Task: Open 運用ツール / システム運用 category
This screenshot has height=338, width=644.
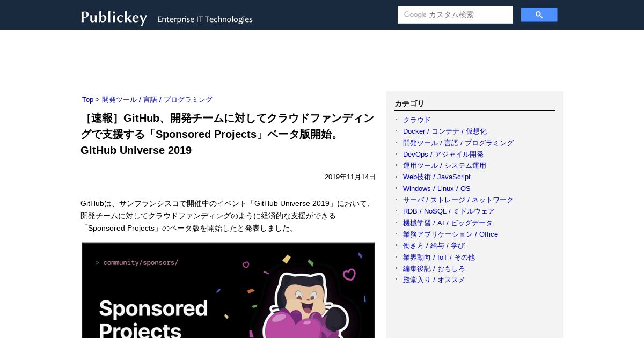Action: [x=444, y=166]
